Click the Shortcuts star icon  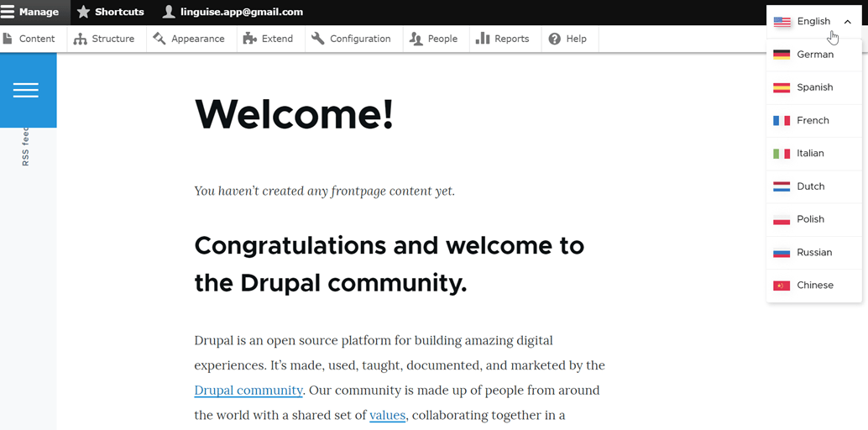(x=83, y=12)
